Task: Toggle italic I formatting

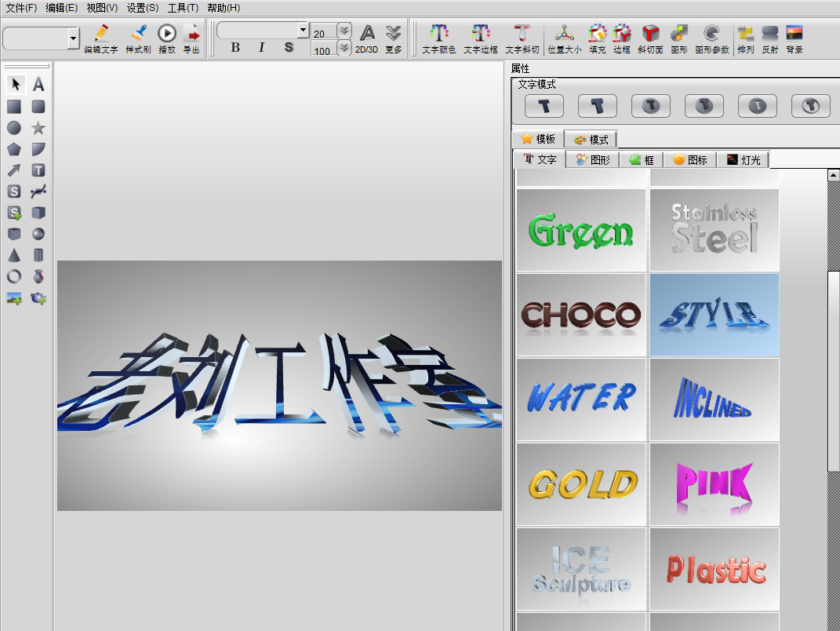Action: (x=262, y=48)
